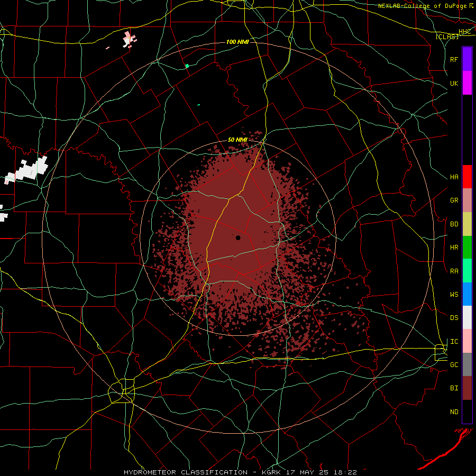
Task: Choose the white DS legend swatch
Action: coord(467,317)
